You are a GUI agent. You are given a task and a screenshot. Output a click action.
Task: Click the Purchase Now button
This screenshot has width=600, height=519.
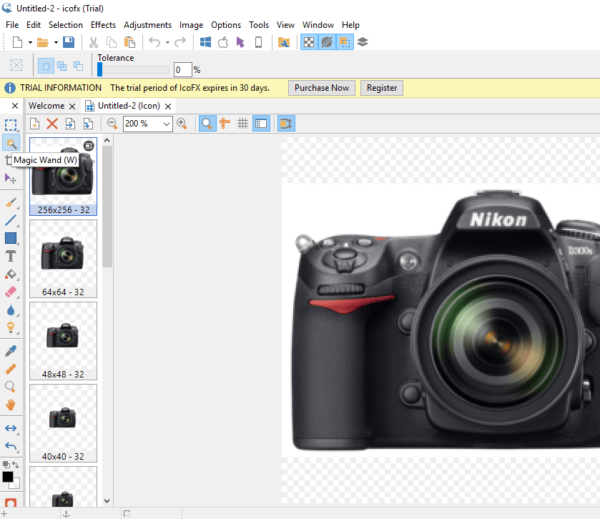pos(321,88)
